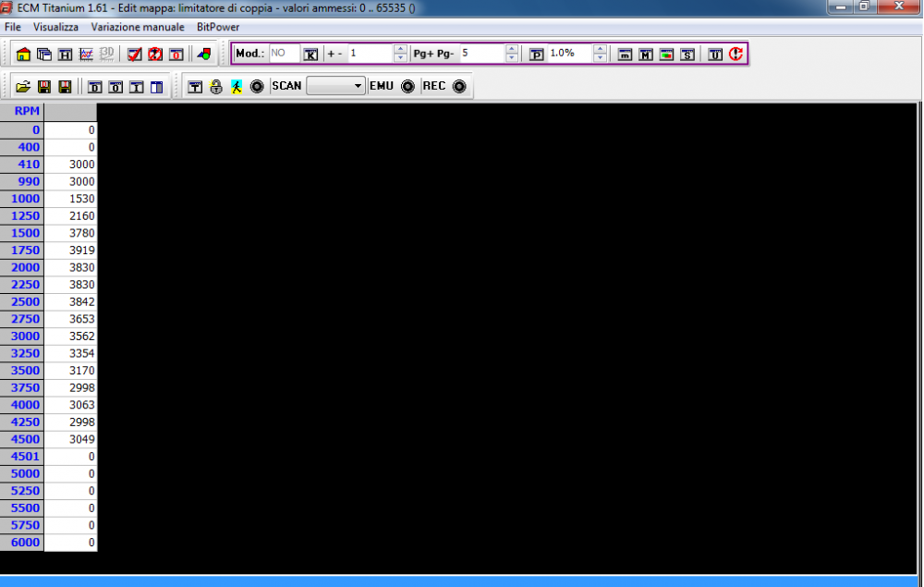Click the running man icon
Image resolution: width=924 pixels, height=587 pixels.
pyautogui.click(x=237, y=87)
